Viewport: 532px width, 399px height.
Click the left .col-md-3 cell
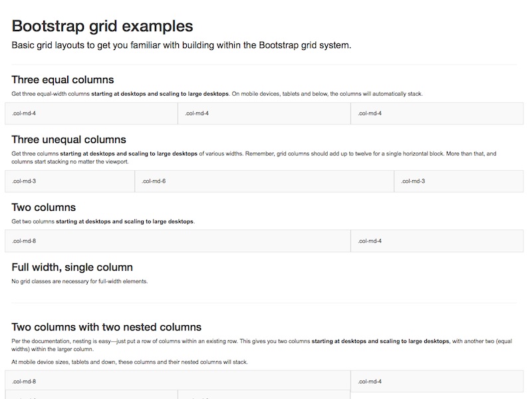pos(70,182)
